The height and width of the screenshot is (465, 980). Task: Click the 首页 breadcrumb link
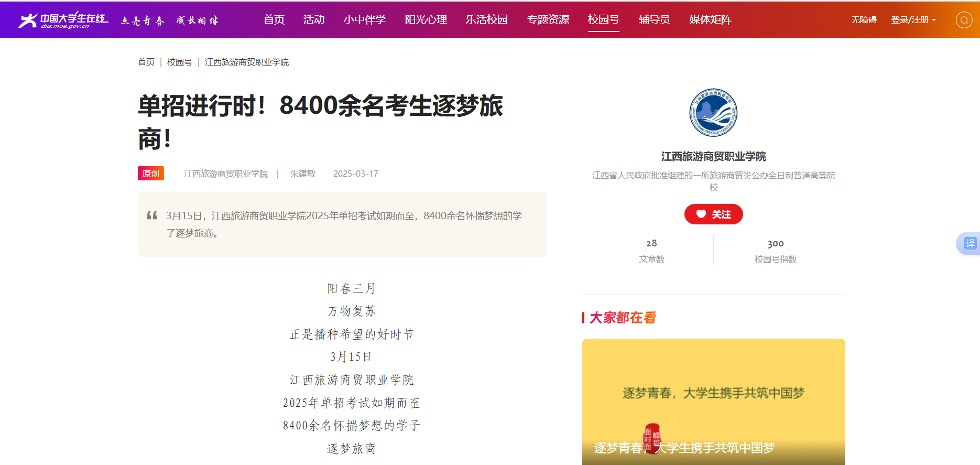coord(146,62)
